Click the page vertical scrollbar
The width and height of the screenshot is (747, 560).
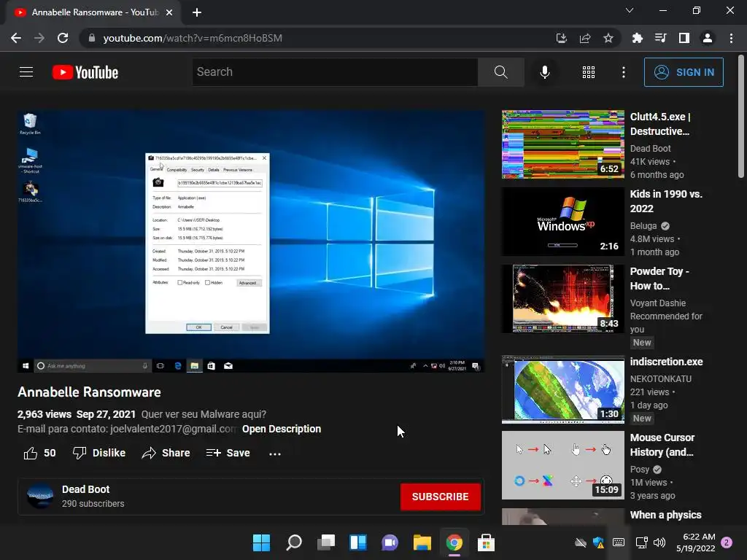click(741, 117)
